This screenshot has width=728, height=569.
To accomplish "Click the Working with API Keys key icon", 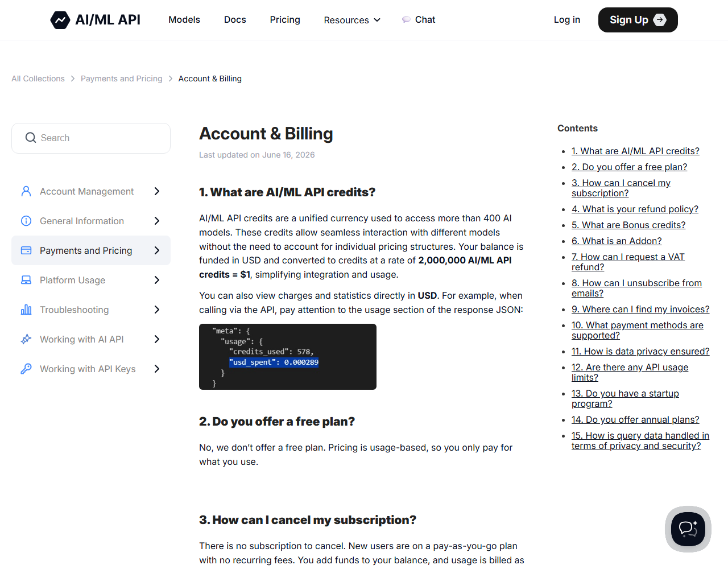I will pos(26,369).
